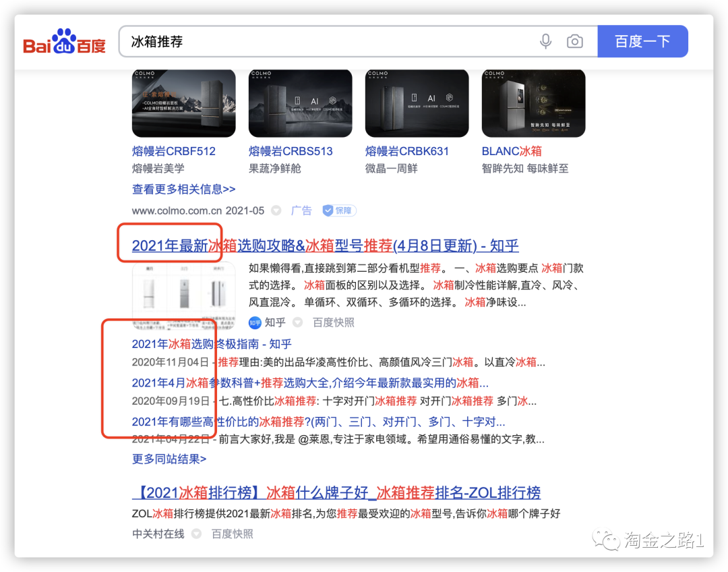728x572 pixels.
Task: Open the 熔幔岩CRBK631 product thumbnail
Action: point(417,103)
